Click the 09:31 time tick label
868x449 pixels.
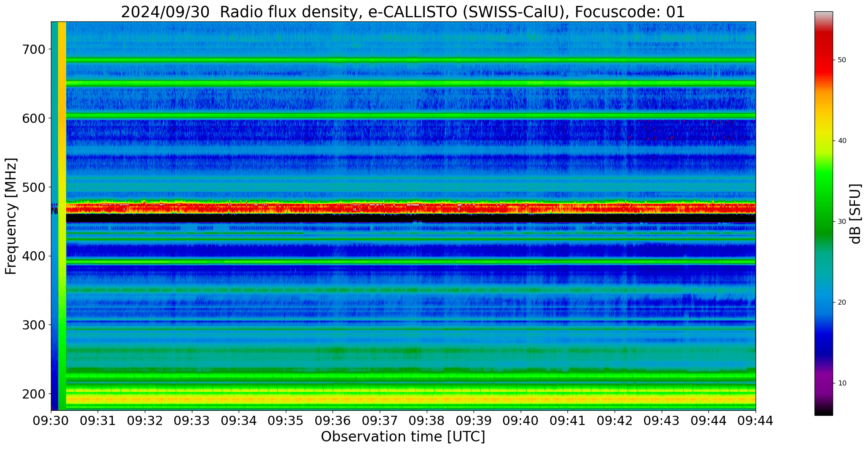[98, 421]
